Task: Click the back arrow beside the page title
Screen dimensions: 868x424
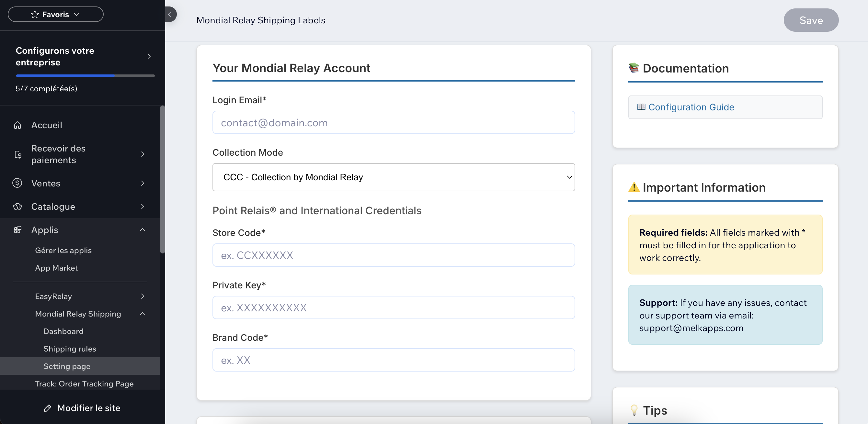Action: coord(170,14)
